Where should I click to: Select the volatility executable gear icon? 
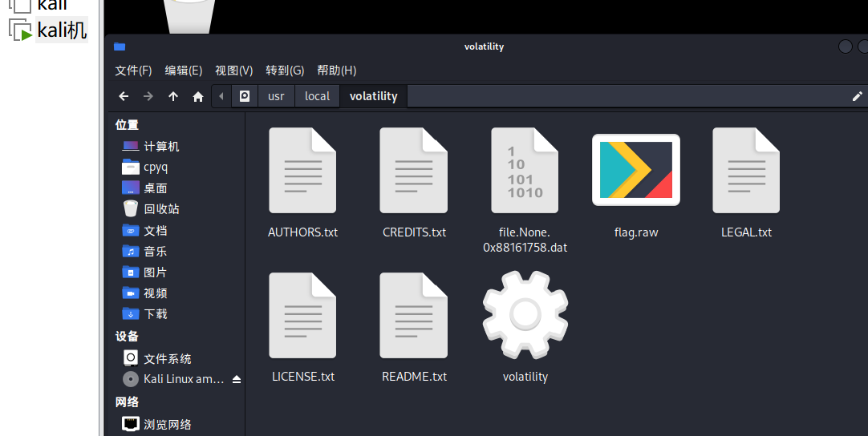click(525, 314)
